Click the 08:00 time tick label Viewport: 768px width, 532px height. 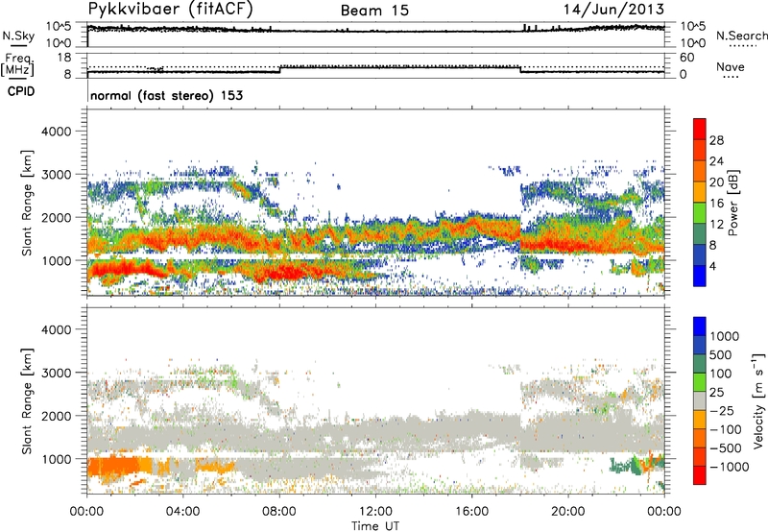click(279, 512)
